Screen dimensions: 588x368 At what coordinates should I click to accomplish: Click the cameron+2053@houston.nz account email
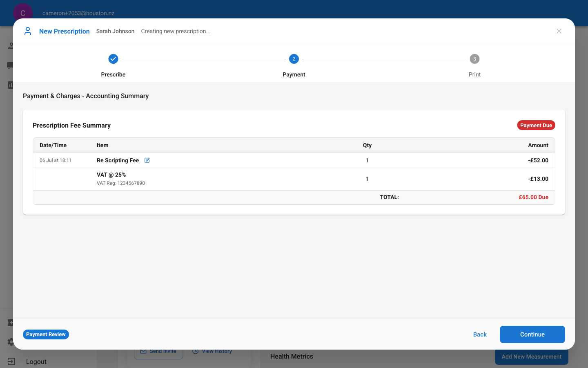click(78, 13)
